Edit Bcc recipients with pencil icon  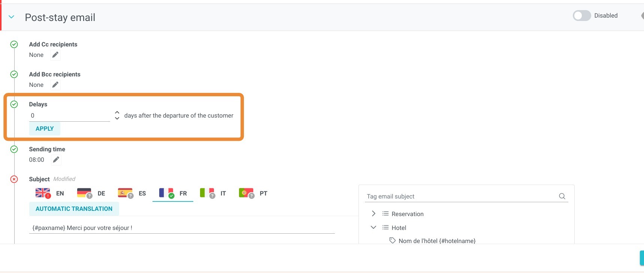click(55, 85)
